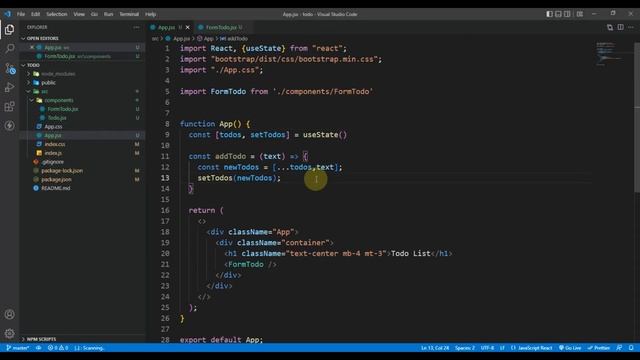Open the Thunder Client lightning icon

point(9,126)
